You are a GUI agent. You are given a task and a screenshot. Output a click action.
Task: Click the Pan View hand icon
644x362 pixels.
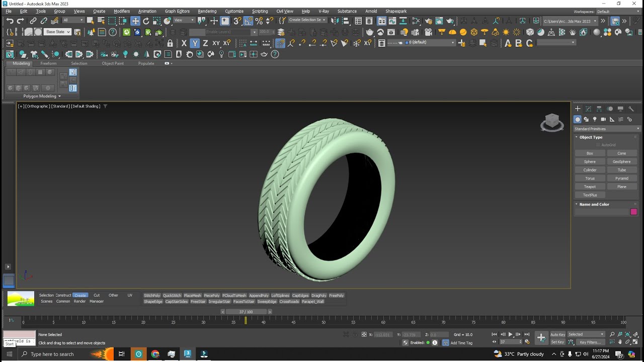tap(620, 342)
